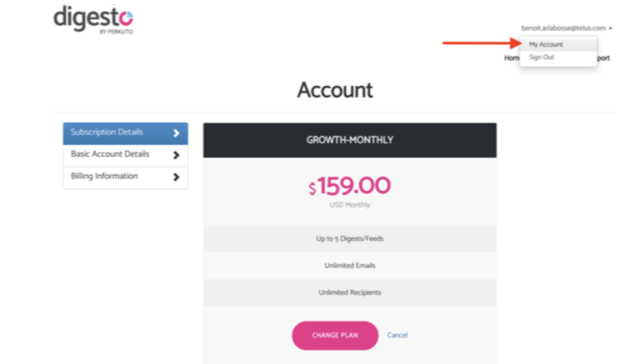
Task: Open the Subscription Details section
Action: point(126,134)
